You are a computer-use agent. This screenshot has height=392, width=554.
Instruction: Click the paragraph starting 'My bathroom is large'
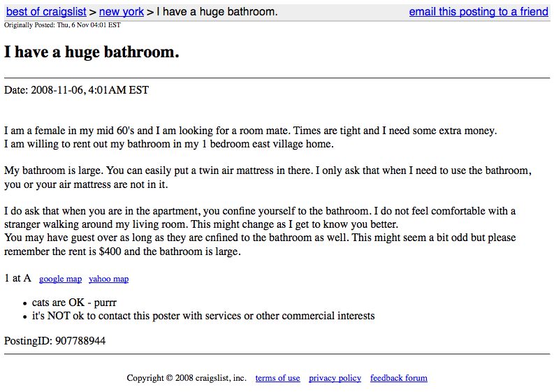[268, 177]
